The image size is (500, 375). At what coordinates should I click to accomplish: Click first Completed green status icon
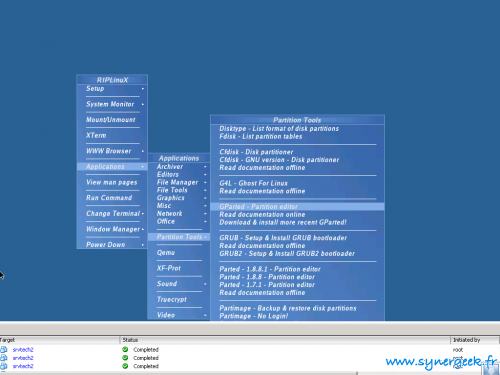125,349
